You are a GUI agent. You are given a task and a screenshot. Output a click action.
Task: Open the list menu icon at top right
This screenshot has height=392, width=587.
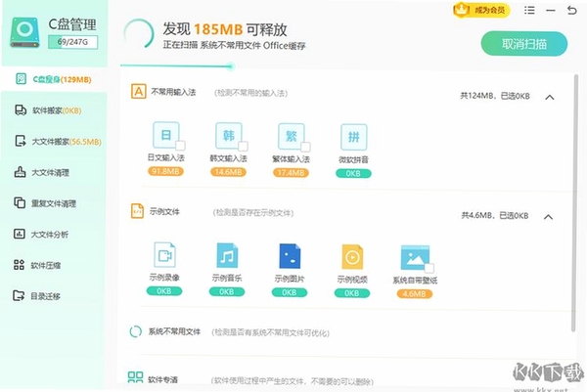(529, 10)
